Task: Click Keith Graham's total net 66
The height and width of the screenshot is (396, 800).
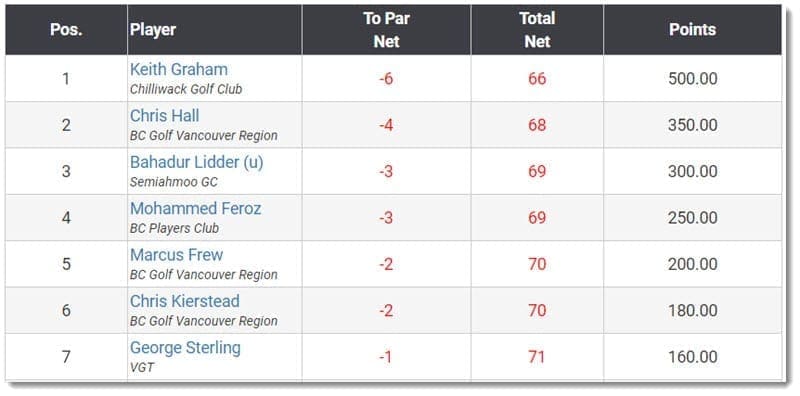Action: click(537, 79)
